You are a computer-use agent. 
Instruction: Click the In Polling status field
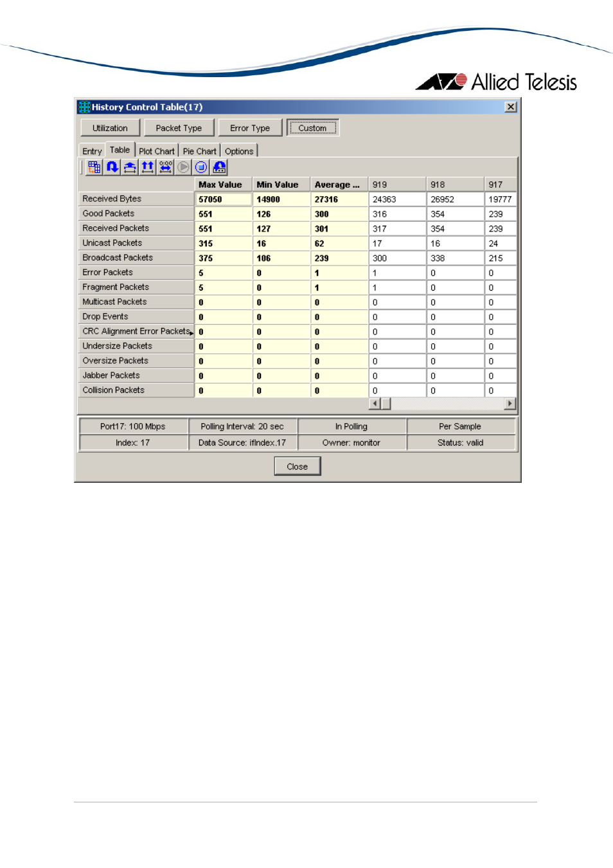351,426
